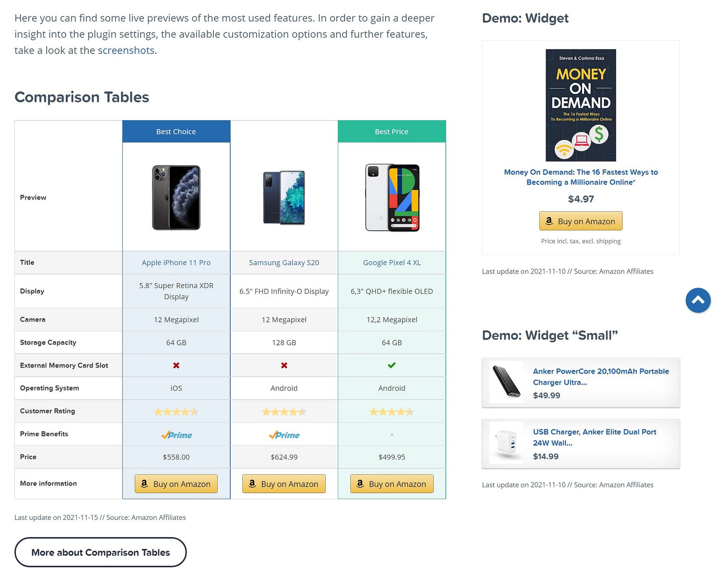Open the screenshots link
The image size is (728, 573).
125,50
